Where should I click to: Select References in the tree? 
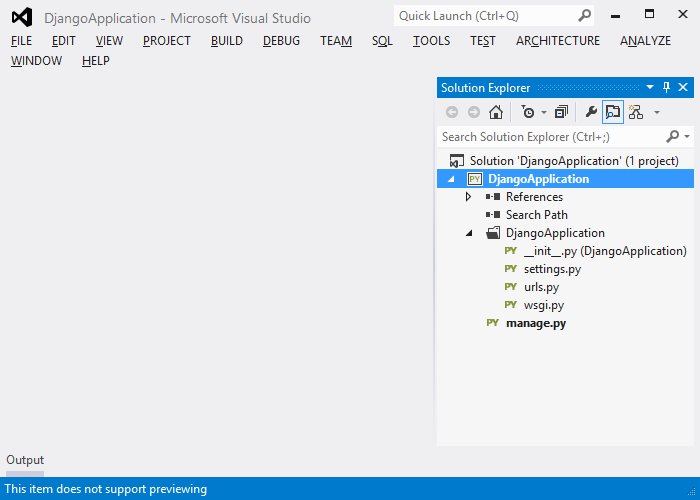534,197
